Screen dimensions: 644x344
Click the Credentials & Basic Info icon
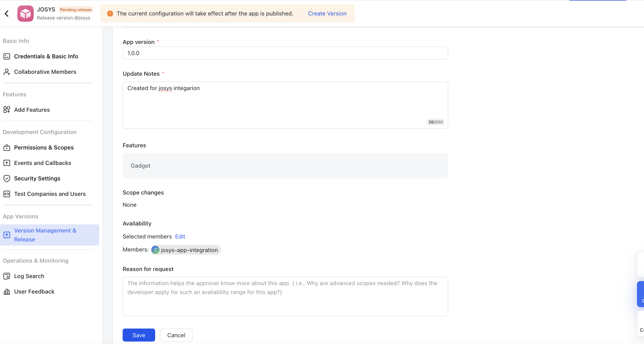coord(7,56)
